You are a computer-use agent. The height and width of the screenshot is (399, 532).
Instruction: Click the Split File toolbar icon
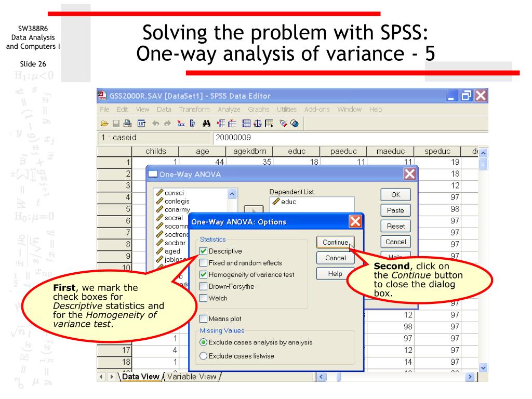point(246,124)
